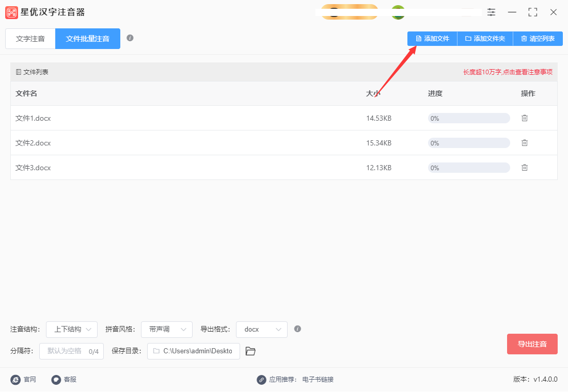The height and width of the screenshot is (392, 568).
Task: Open 电子书链接 recommended app link
Action: tap(318, 380)
